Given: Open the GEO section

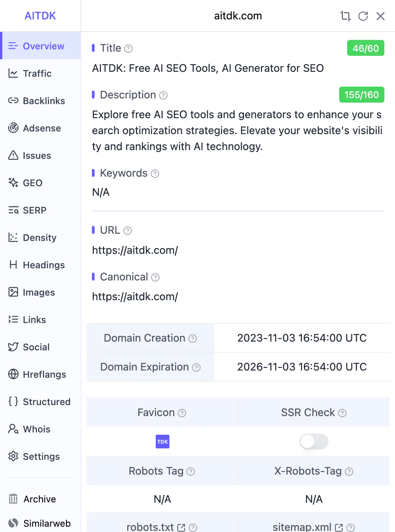Looking at the screenshot, I should (41, 183).
